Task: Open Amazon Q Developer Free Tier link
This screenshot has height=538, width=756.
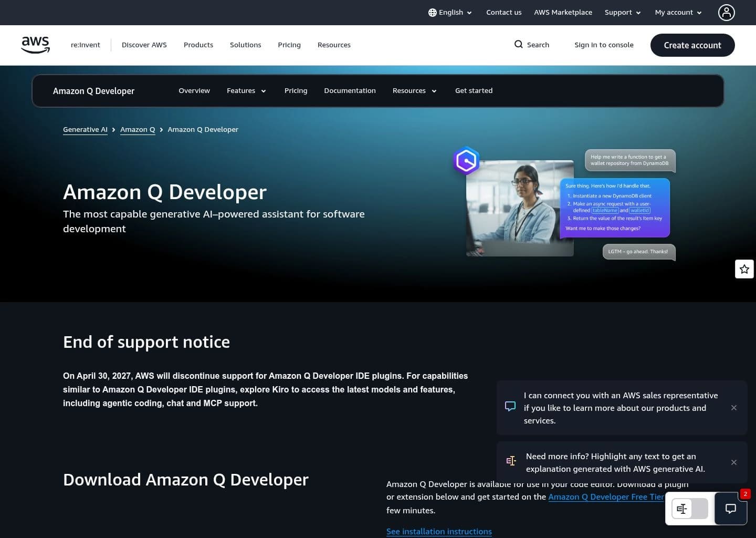Action: tap(606, 497)
